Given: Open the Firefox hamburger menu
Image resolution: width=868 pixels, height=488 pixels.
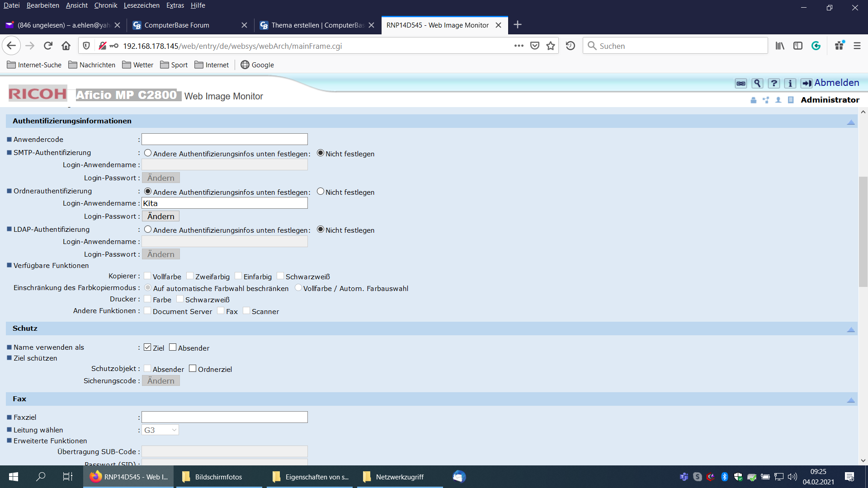Looking at the screenshot, I should (857, 46).
